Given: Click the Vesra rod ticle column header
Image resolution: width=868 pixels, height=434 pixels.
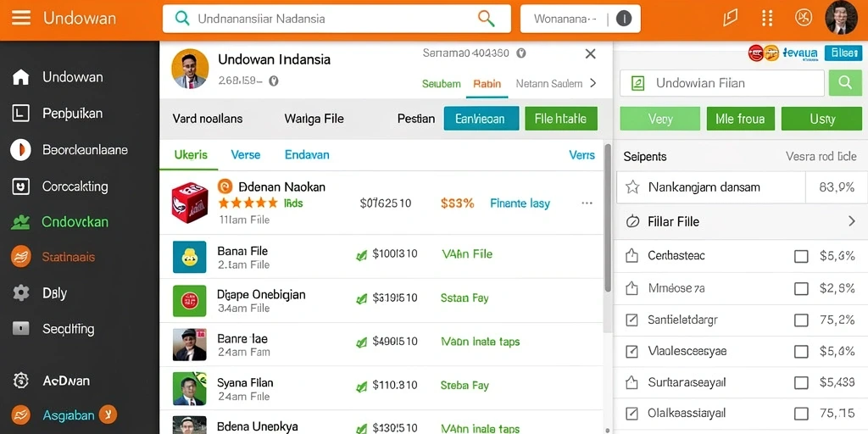Looking at the screenshot, I should click(x=821, y=157).
